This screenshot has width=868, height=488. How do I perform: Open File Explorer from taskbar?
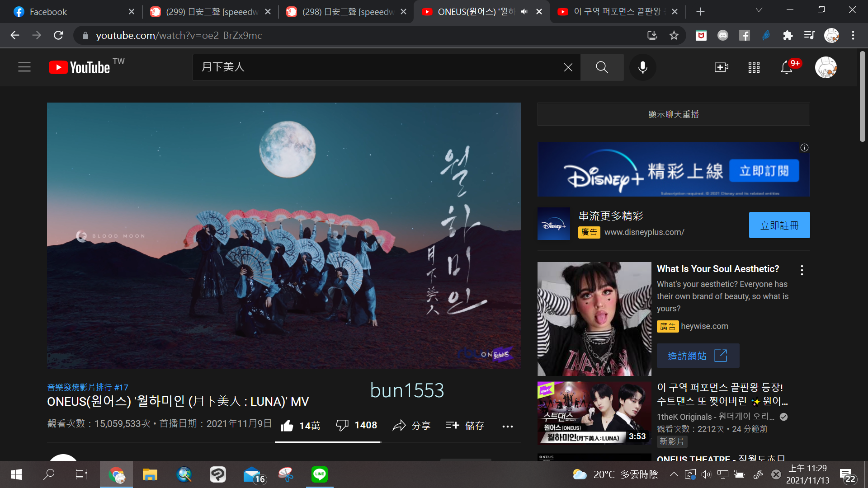click(150, 474)
